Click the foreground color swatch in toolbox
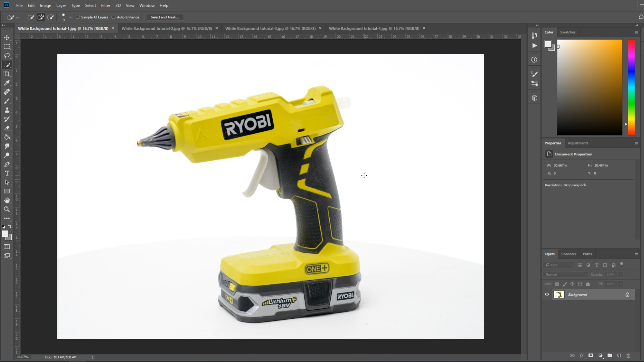The width and height of the screenshot is (644, 362). coord(5,234)
